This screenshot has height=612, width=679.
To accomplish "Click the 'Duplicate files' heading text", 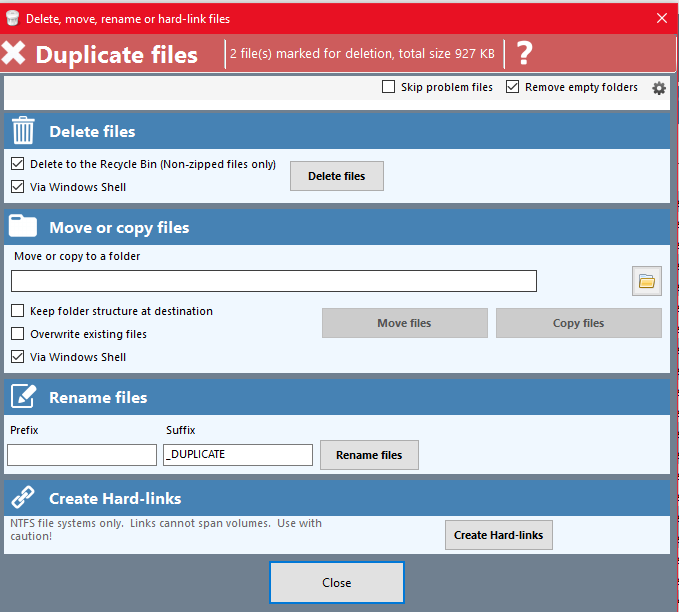I will (x=116, y=55).
